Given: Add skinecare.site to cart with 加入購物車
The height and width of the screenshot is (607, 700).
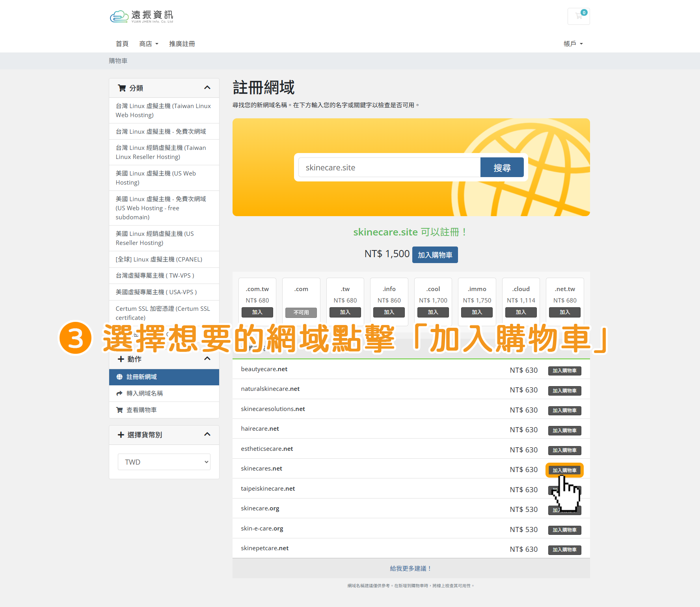Looking at the screenshot, I should (x=435, y=254).
